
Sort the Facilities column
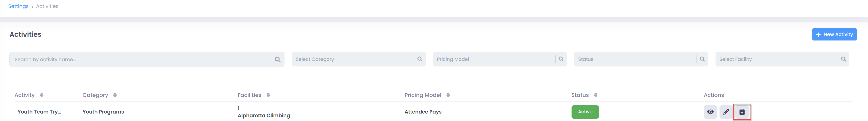pyautogui.click(x=268, y=95)
